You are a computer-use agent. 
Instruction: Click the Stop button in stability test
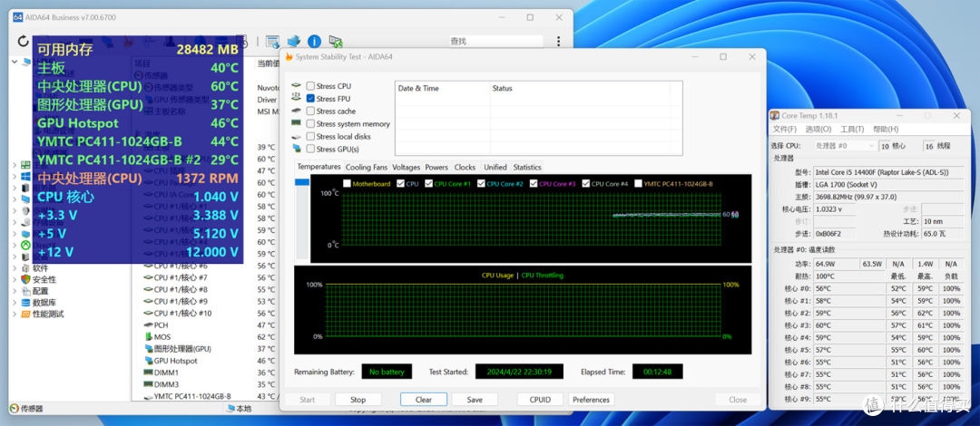(358, 400)
